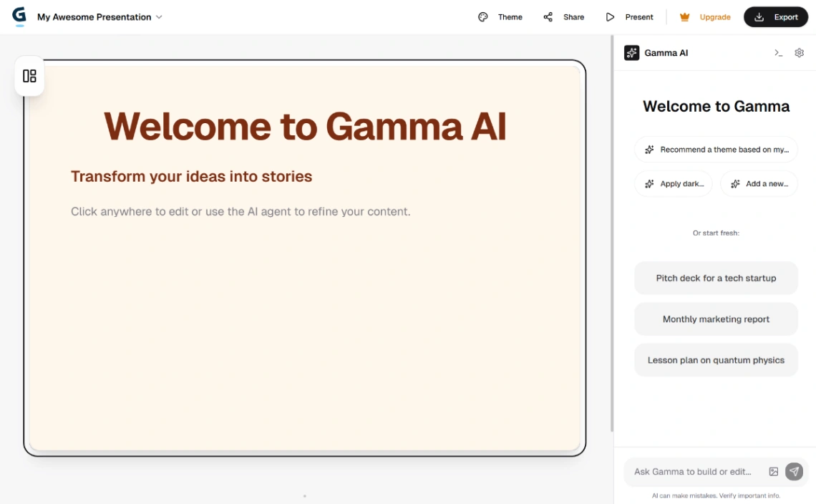
Task: Click the Gamma logo in top-left corner
Action: 19,16
